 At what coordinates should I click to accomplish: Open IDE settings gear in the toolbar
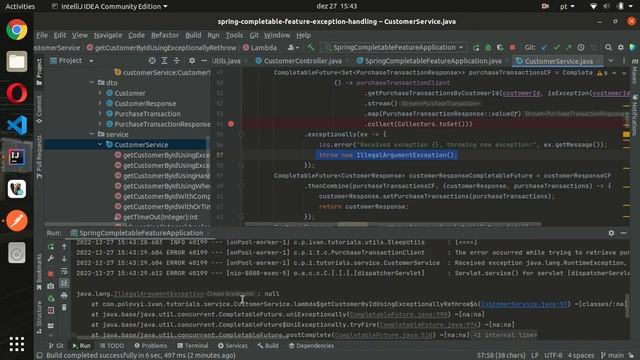pos(620,48)
